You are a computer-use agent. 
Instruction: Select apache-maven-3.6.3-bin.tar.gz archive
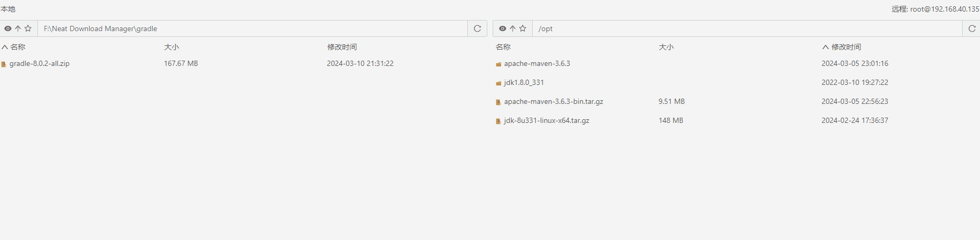coord(553,101)
